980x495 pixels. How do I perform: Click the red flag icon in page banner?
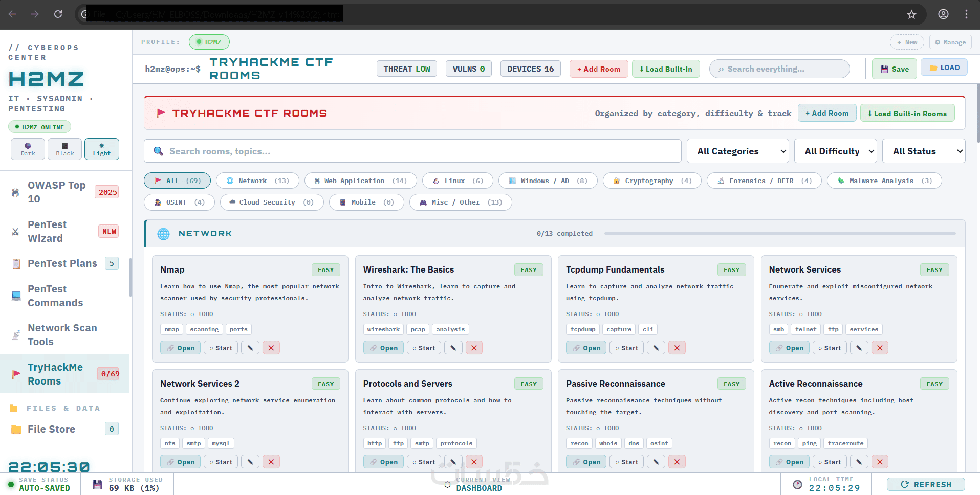[x=161, y=113]
